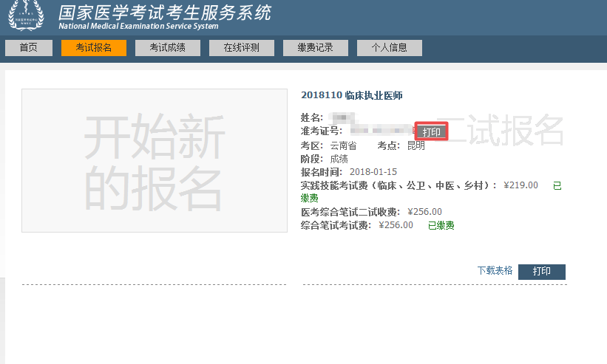Viewport: 607px width, 364px height.
Task: Open the 个人信息 tab
Action: coord(390,47)
